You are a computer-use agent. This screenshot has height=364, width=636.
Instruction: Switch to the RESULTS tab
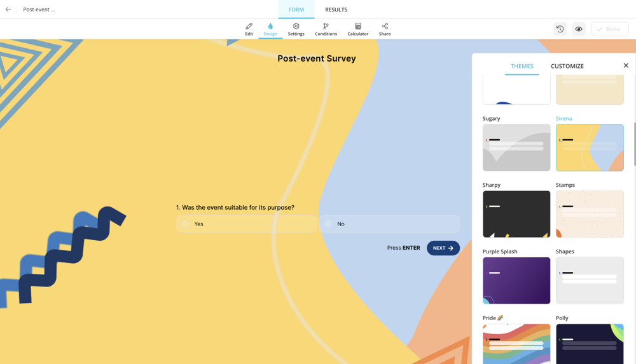(336, 10)
